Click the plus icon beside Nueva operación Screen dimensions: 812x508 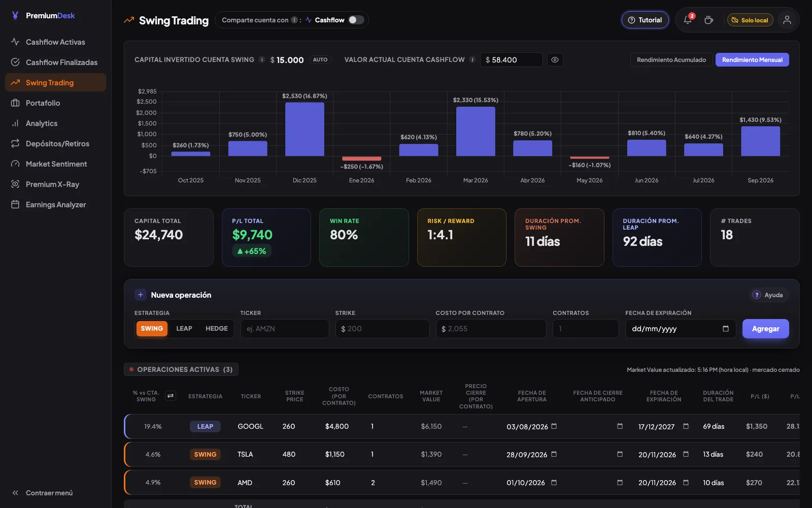click(141, 295)
